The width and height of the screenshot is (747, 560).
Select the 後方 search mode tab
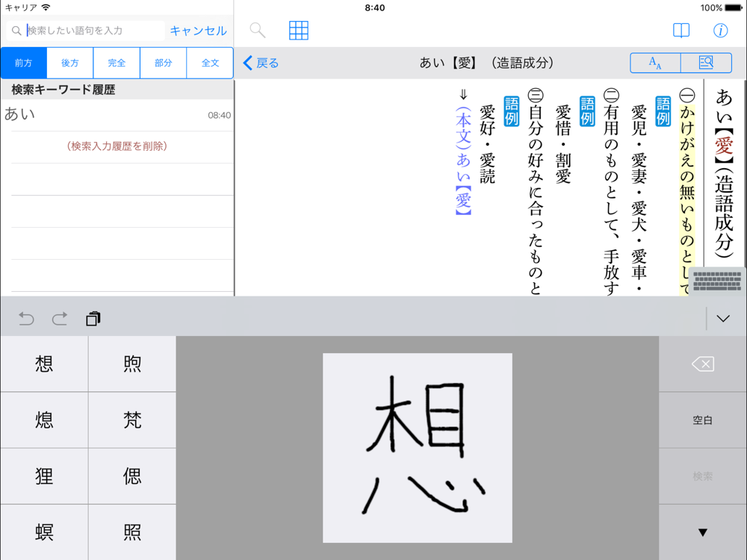[70, 63]
